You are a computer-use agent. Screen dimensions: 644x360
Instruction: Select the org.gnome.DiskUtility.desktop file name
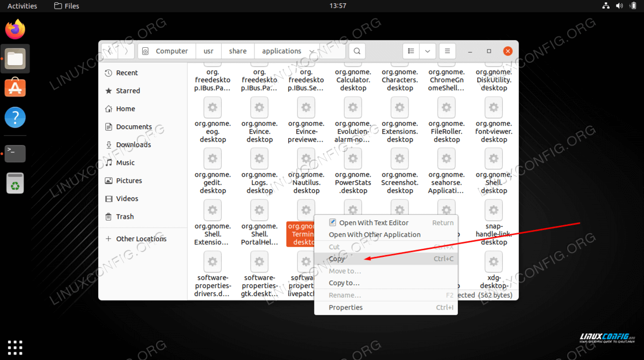coord(494,80)
